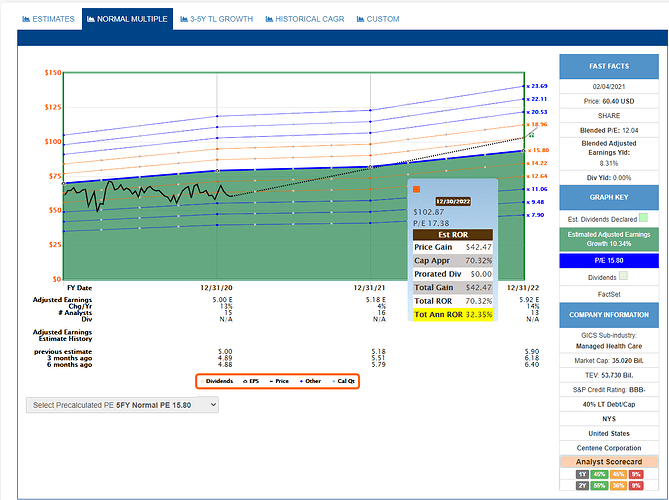Click the Estimated Adjusted Earnings Growth bar

609,239
